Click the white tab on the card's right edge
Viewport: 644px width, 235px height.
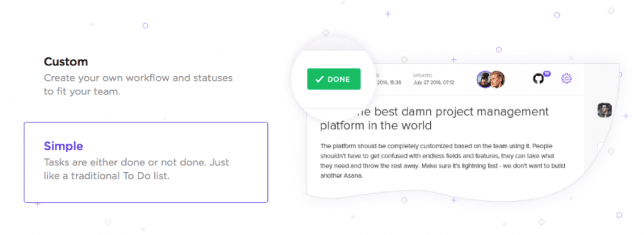coord(601,149)
